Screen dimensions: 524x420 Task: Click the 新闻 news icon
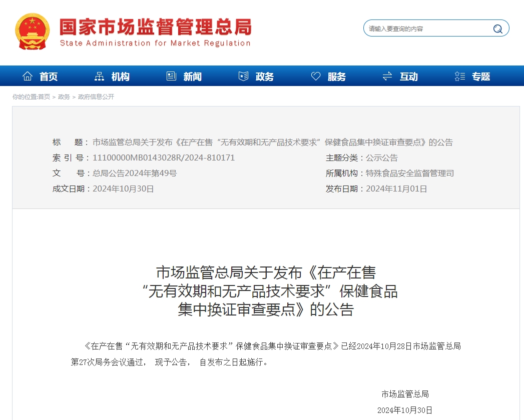(x=171, y=75)
